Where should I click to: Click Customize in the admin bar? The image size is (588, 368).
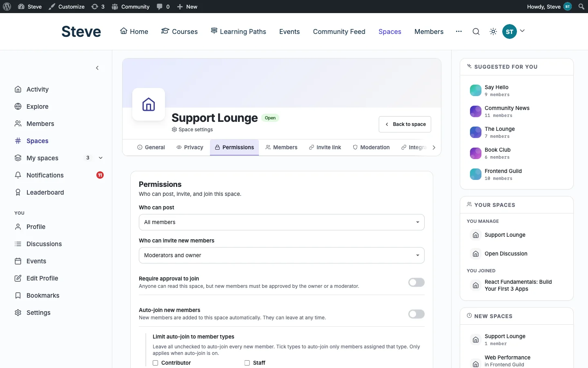[x=67, y=7]
